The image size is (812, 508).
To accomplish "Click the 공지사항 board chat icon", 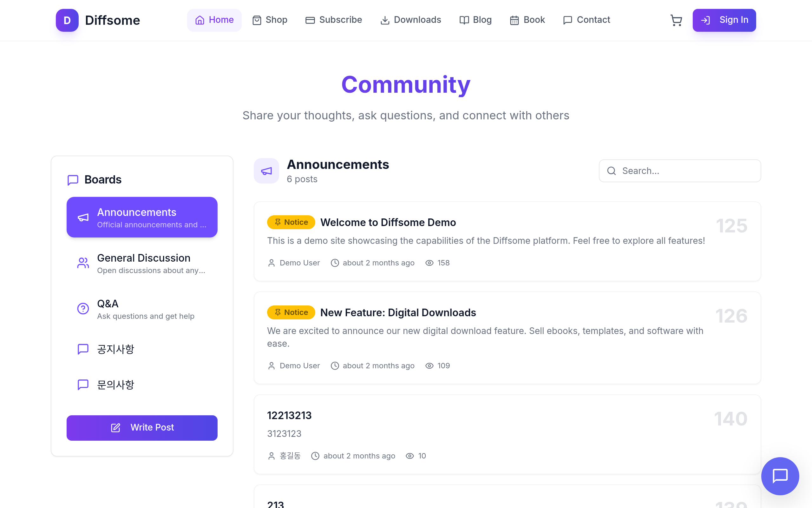I will pos(83,349).
